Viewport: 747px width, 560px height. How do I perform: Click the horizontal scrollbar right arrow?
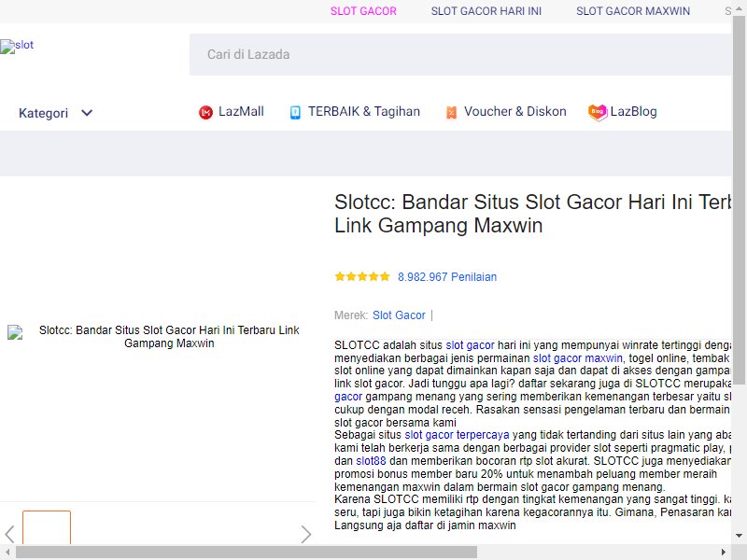tap(724, 553)
